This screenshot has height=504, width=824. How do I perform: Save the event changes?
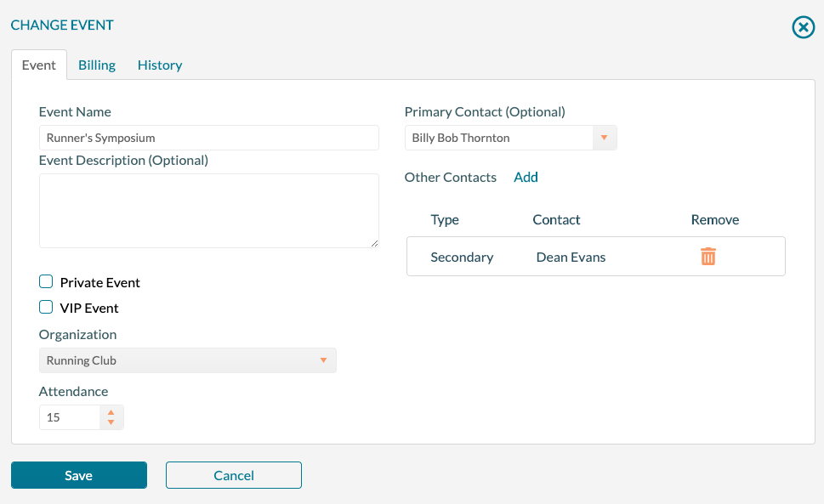coord(78,475)
